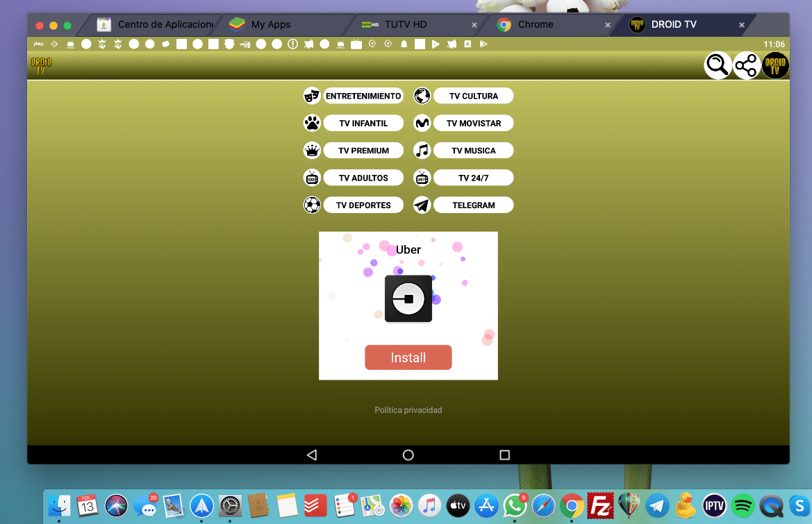Click the share icon in header
The image size is (812, 524).
tap(746, 66)
